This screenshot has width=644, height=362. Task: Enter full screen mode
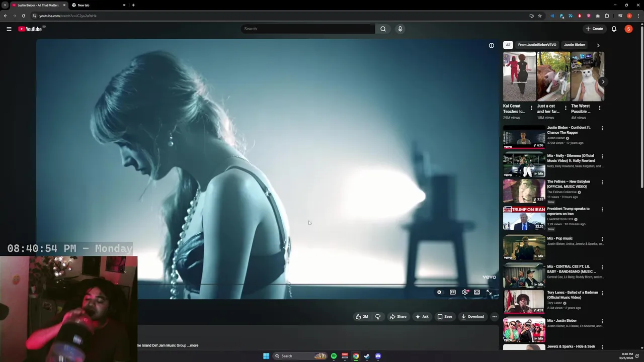click(x=489, y=292)
